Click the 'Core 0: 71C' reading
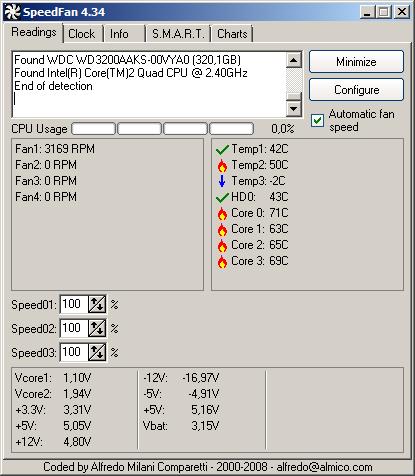 point(260,213)
